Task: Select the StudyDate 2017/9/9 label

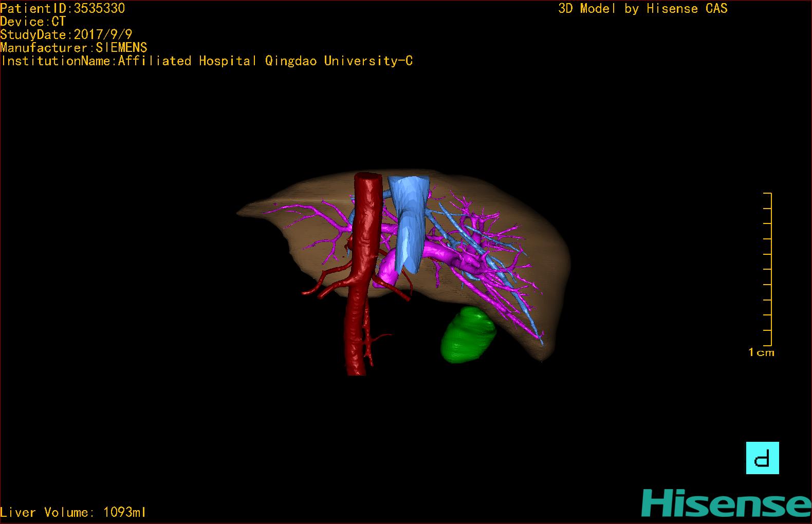Action: click(66, 34)
